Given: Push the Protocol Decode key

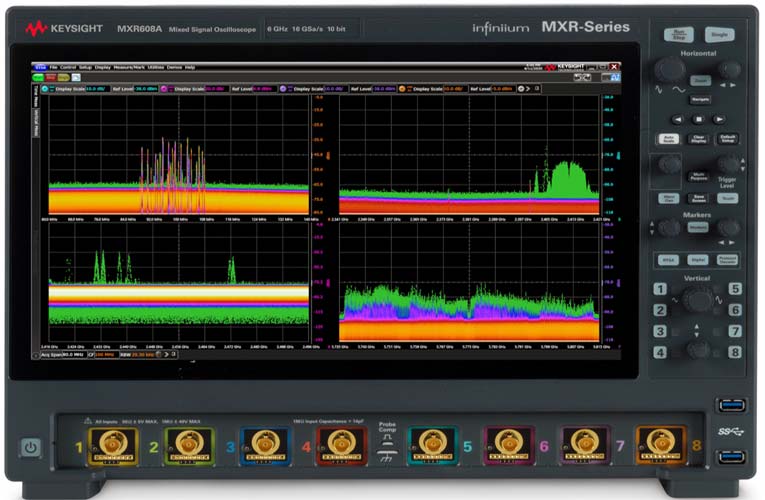Looking at the screenshot, I should pyautogui.click(x=727, y=260).
